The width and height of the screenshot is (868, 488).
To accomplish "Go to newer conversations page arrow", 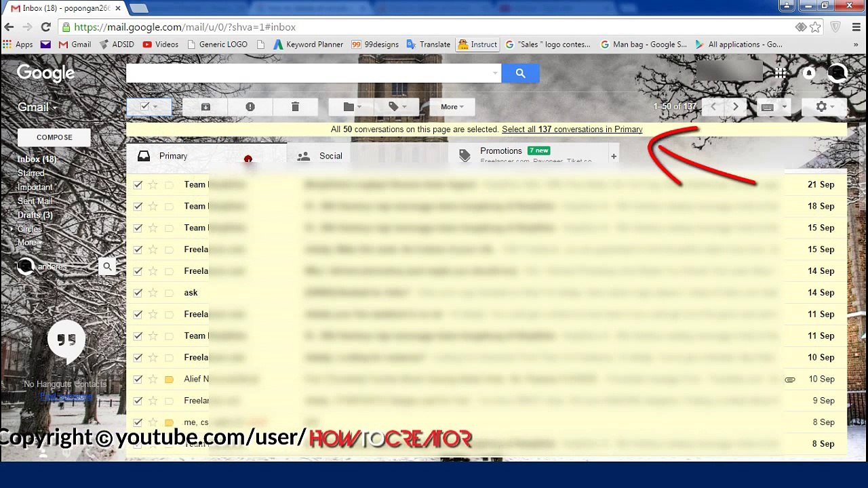I will 713,107.
